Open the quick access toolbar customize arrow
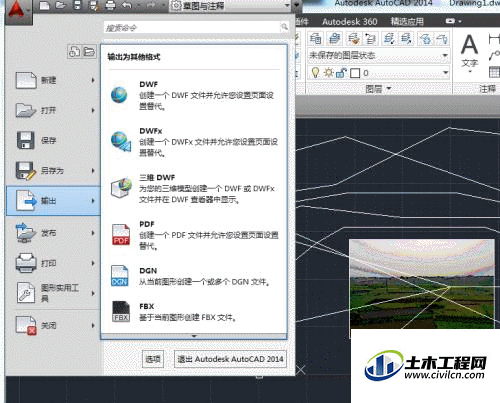Image resolution: width=500 pixels, height=403 pixels. point(296,6)
